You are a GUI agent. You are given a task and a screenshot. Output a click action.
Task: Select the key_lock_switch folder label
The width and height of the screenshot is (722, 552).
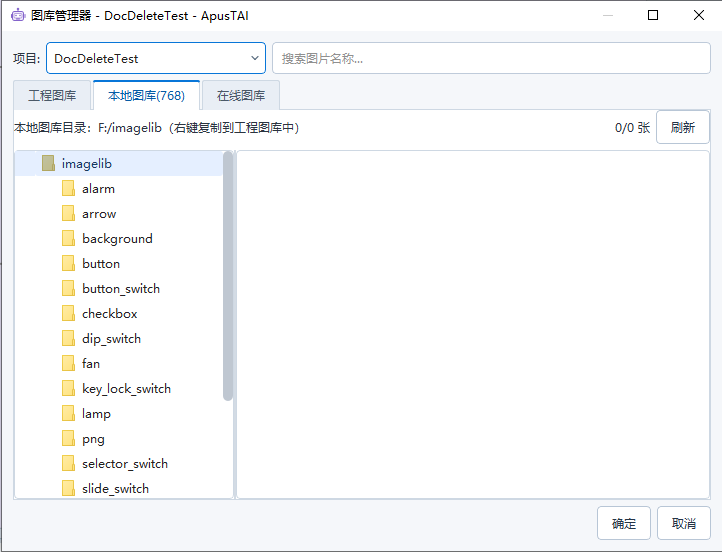[127, 389]
